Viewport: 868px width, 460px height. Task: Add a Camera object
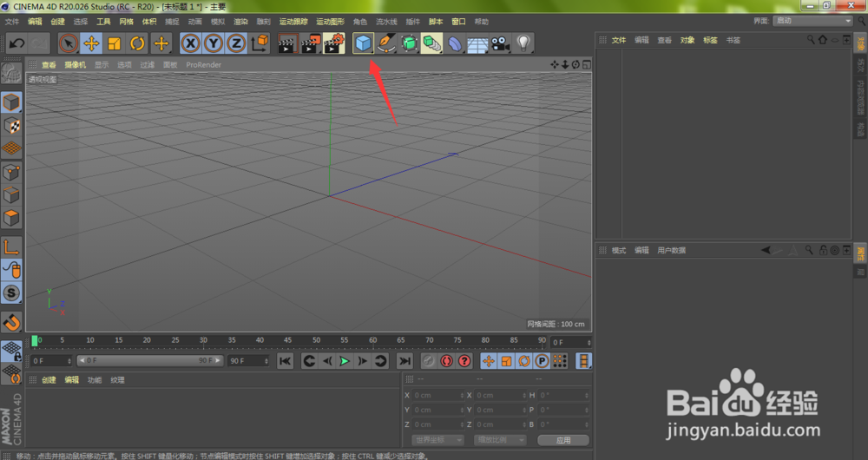tap(501, 43)
